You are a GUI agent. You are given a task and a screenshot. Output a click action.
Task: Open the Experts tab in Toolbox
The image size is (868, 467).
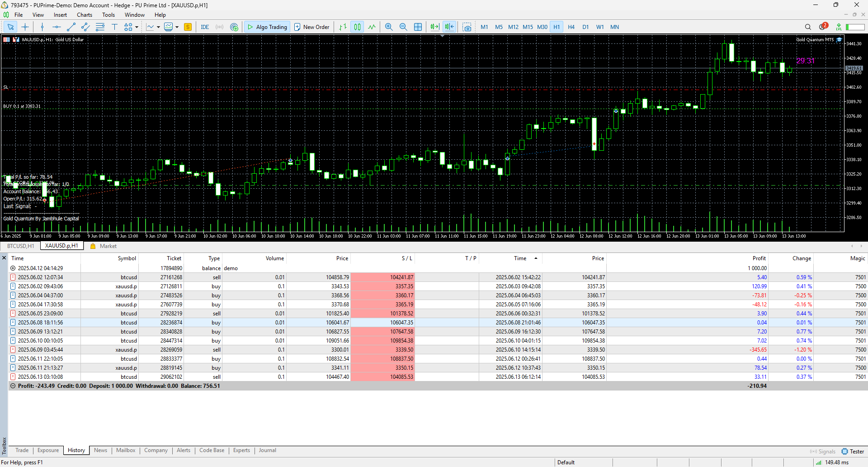(241, 450)
